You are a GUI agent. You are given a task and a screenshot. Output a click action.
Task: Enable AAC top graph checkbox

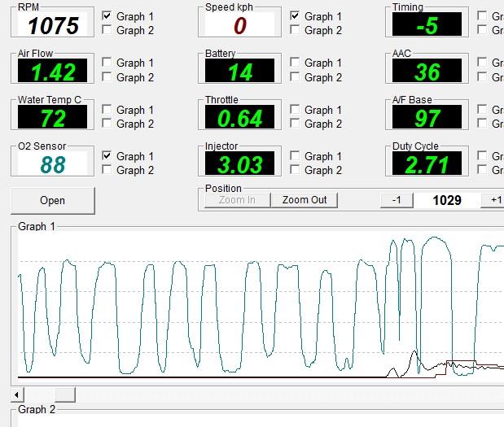(482, 62)
